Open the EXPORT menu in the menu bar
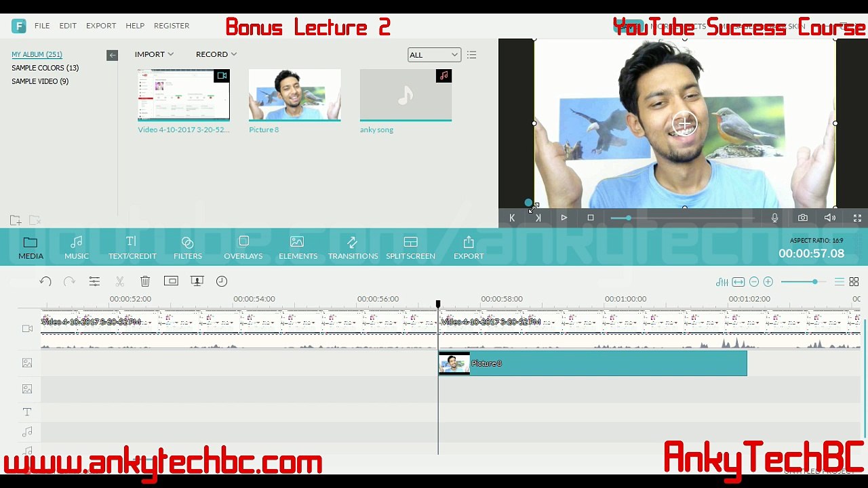Viewport: 868px width, 488px height. 101,26
